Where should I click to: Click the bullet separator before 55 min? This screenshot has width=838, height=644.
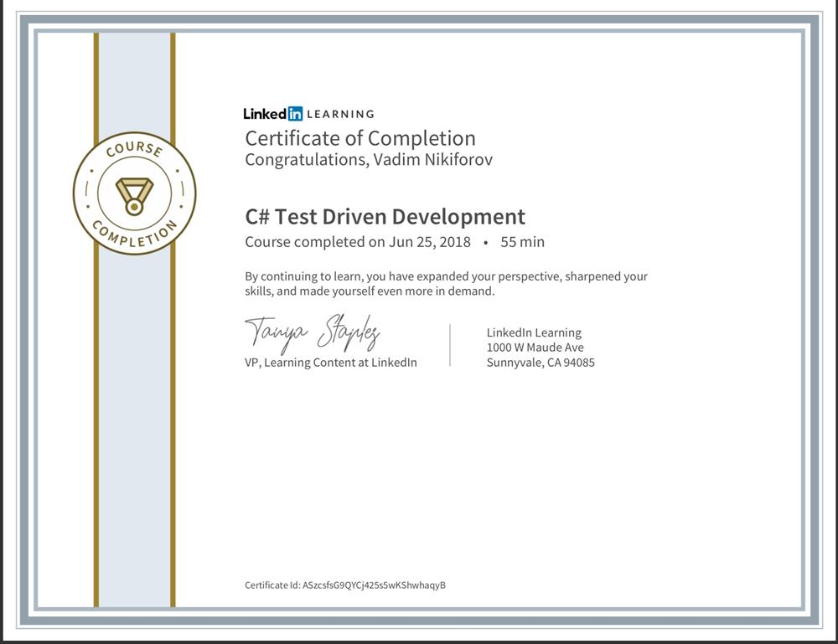tap(485, 243)
